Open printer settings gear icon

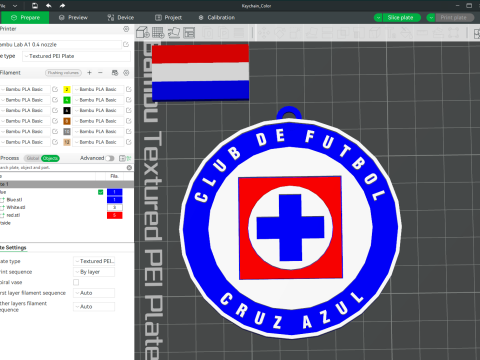click(126, 29)
